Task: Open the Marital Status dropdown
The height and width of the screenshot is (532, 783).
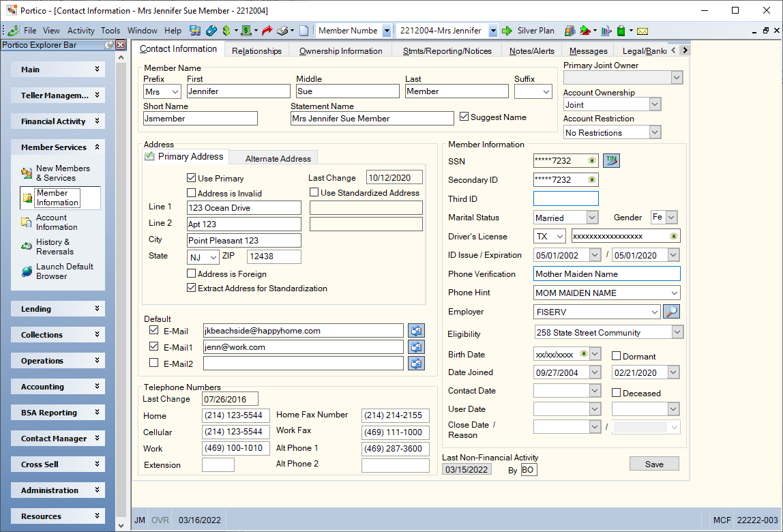Action: 592,218
